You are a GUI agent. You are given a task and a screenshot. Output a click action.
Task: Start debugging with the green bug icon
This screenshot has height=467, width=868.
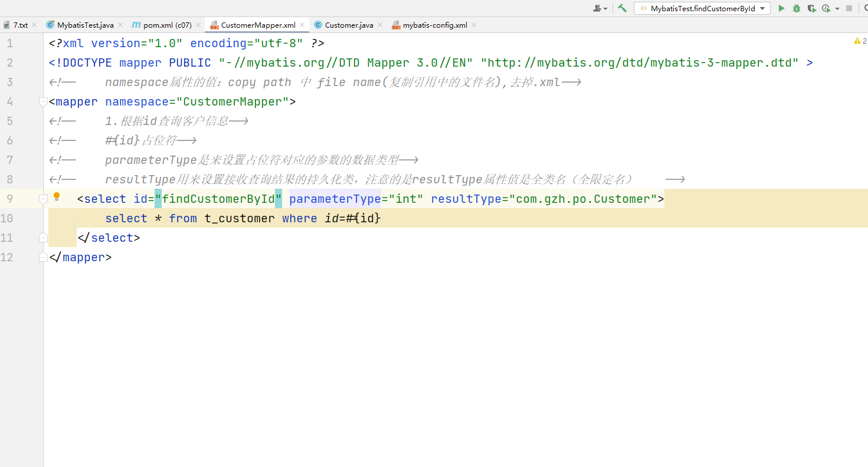pos(797,8)
